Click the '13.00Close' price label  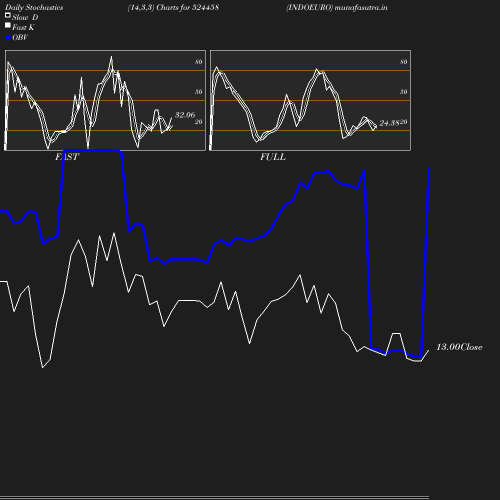click(x=459, y=347)
